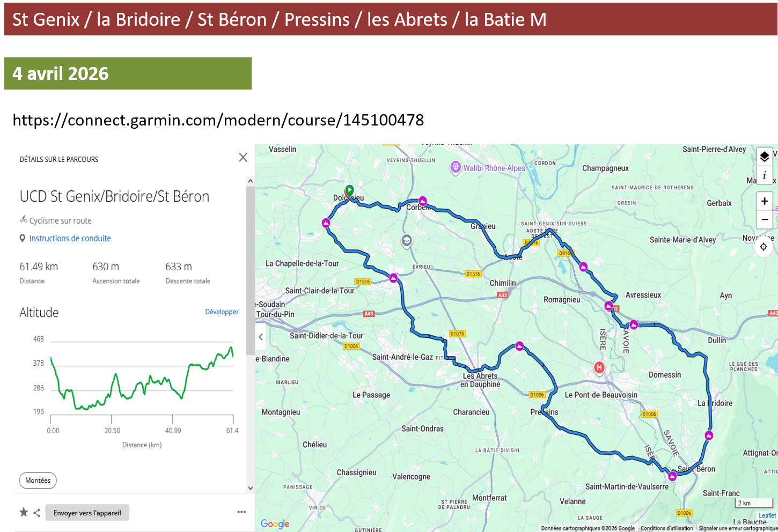778x532 pixels.
Task: Open Instructions de conduite link
Action: [x=70, y=239]
